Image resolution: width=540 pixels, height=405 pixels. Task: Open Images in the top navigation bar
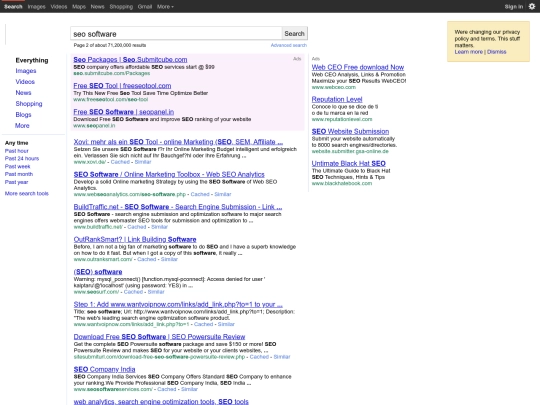(37, 7)
